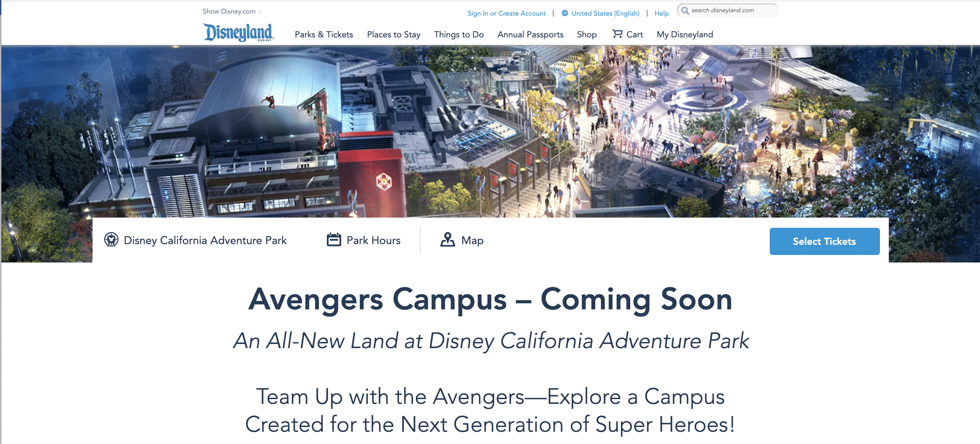Click the Disney California Adventure wheel icon

tap(111, 240)
